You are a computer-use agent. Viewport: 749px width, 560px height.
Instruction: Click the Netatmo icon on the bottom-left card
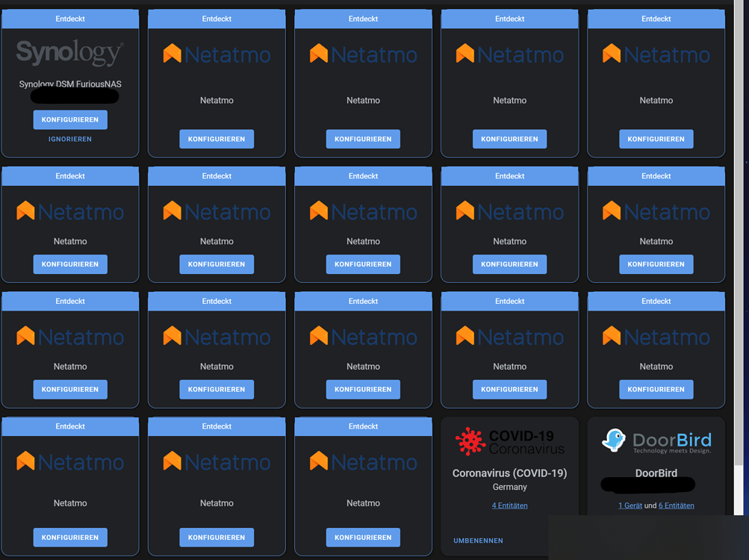click(x=25, y=461)
